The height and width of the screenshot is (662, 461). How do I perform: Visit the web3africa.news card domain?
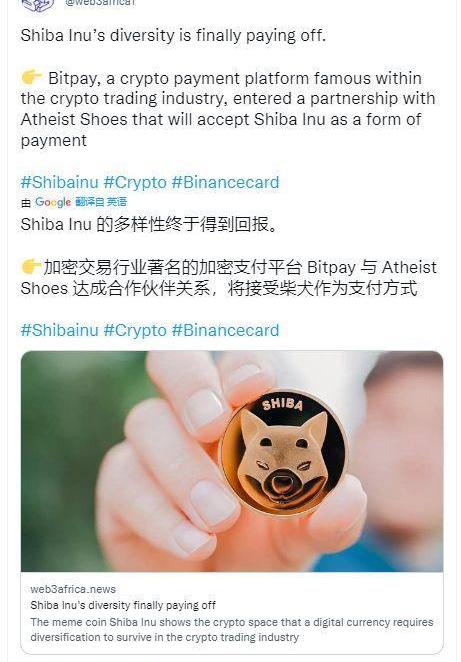tap(73, 589)
